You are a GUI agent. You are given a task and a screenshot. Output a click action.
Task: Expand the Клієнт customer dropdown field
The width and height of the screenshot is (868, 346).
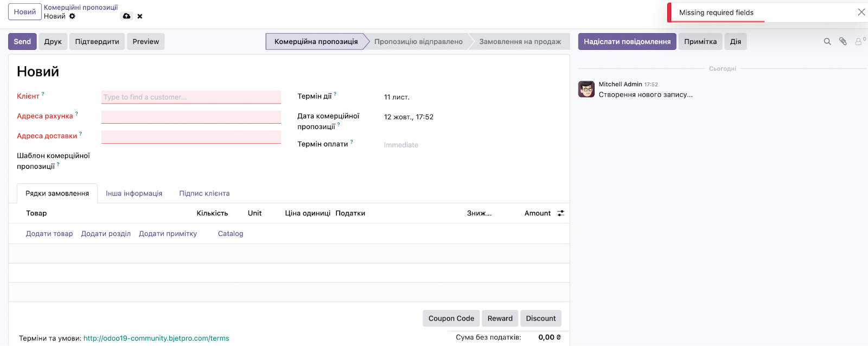click(191, 97)
